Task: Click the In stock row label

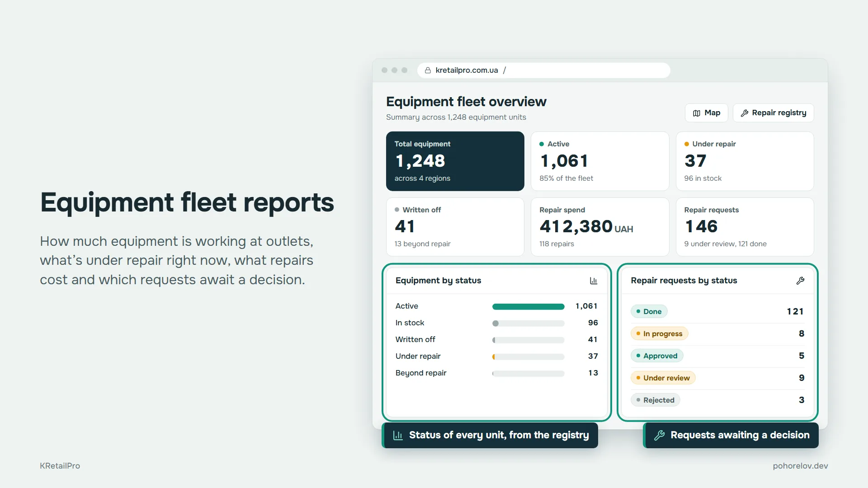Action: coord(410,323)
